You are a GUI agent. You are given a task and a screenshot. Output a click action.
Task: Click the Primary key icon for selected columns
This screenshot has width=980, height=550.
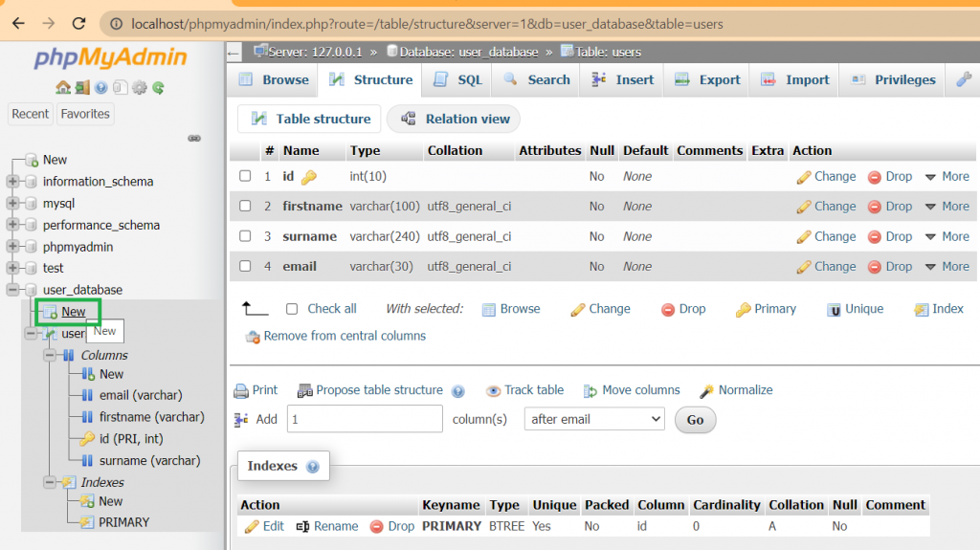(743, 309)
